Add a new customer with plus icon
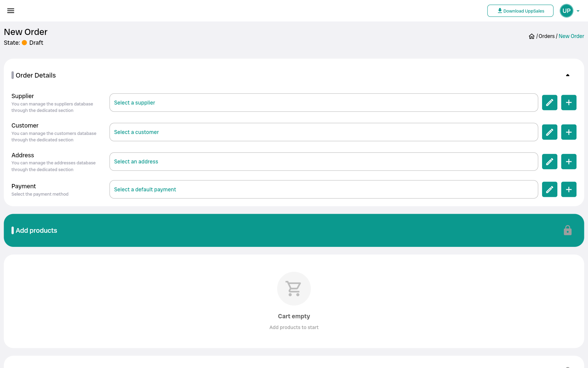 click(569, 132)
